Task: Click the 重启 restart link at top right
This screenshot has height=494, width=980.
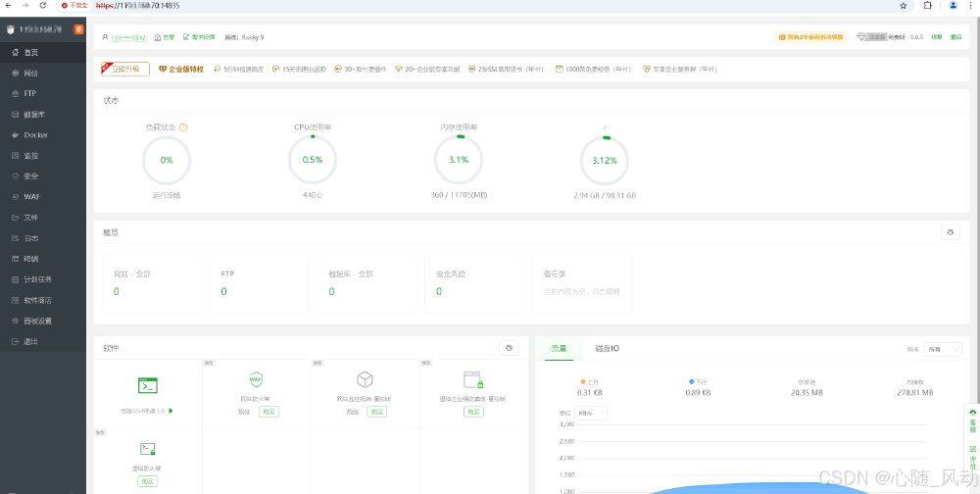Action: pos(955,37)
